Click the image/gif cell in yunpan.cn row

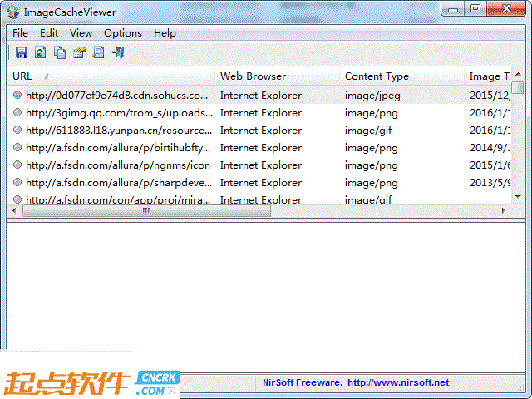point(368,131)
